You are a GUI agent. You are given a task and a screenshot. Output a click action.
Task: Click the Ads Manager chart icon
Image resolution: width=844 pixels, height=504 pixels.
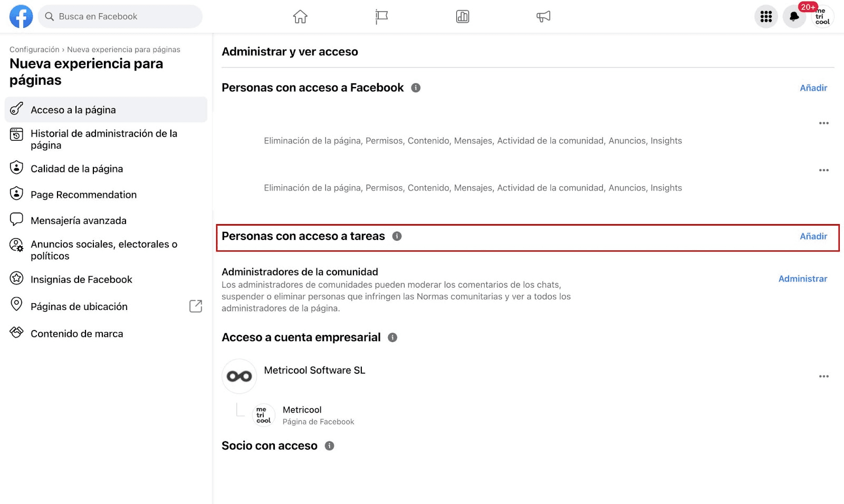tap(462, 16)
